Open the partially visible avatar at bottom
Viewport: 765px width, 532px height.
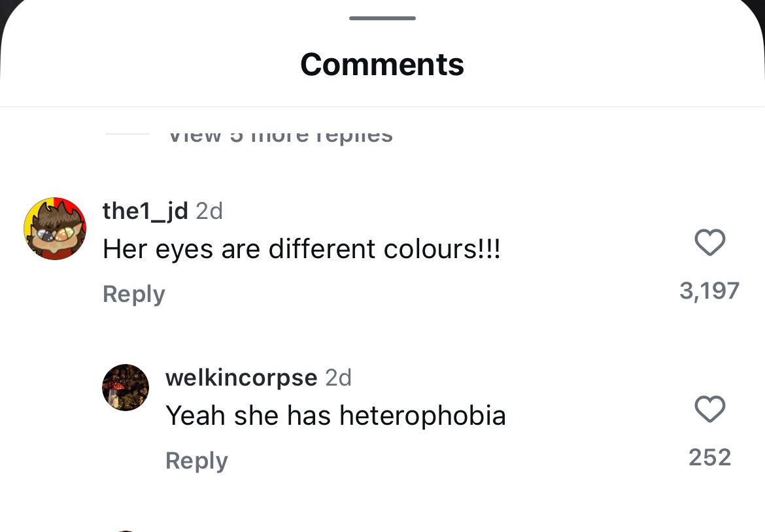pos(126,530)
